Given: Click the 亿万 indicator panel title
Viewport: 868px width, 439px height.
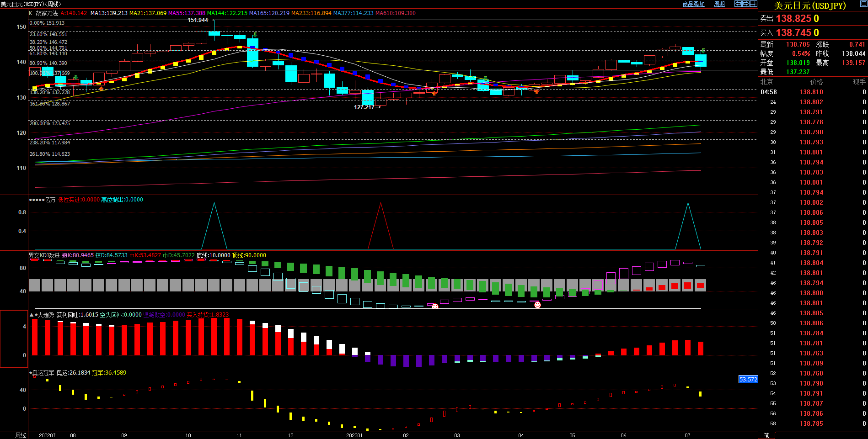Looking at the screenshot, I should (50, 200).
